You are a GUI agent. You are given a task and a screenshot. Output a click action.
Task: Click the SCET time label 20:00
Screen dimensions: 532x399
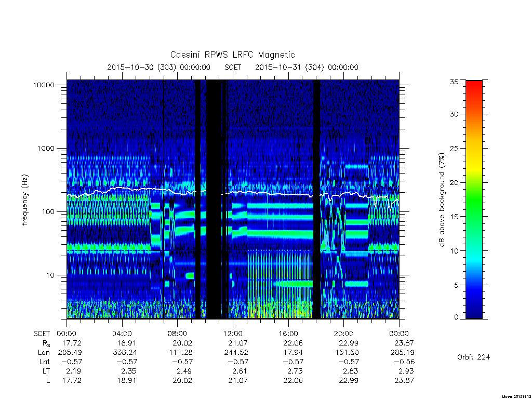click(344, 334)
